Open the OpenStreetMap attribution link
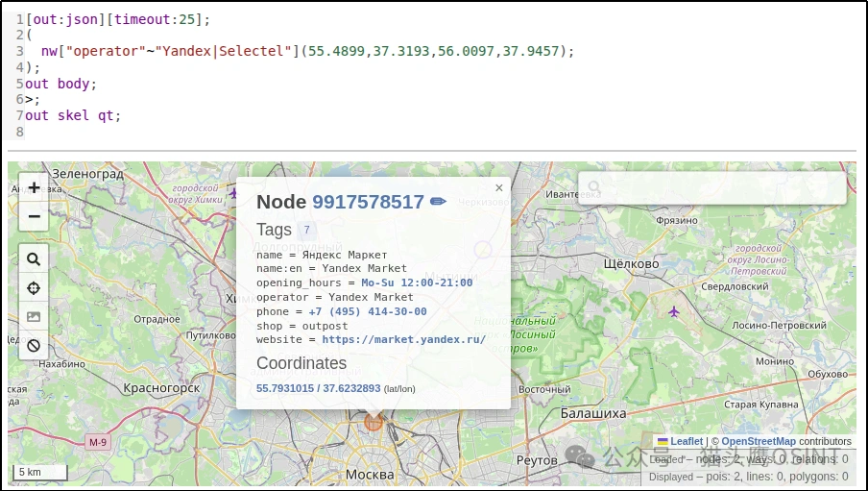The width and height of the screenshot is (868, 491). pyautogui.click(x=759, y=442)
